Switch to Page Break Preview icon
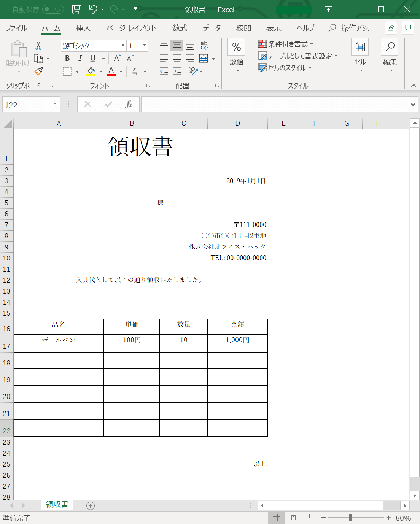The width and height of the screenshot is (420, 524). 310,518
